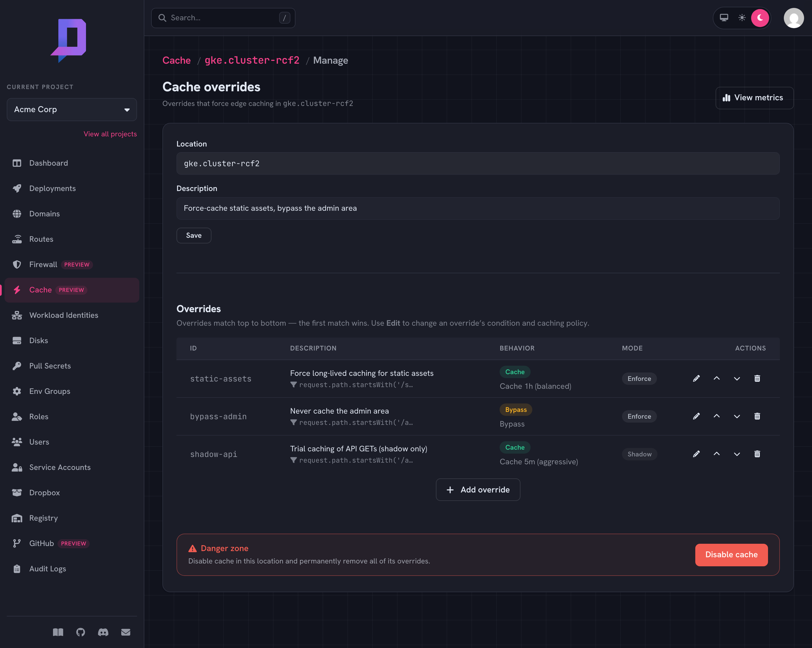
Task: Click the Bypass behavior badge
Action: click(516, 410)
